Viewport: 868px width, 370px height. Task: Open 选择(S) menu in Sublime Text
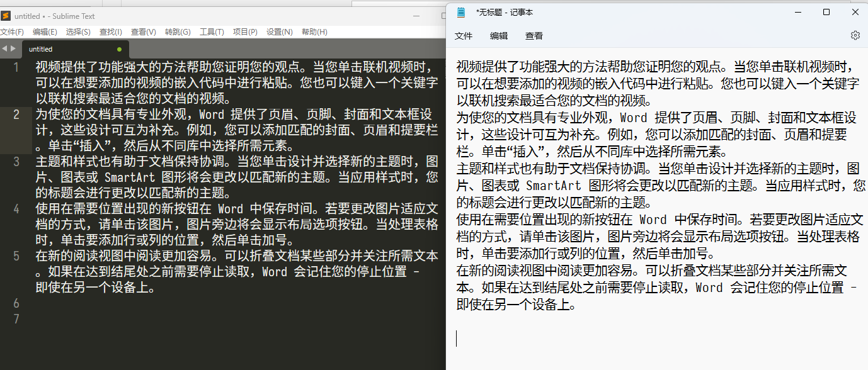(x=78, y=32)
